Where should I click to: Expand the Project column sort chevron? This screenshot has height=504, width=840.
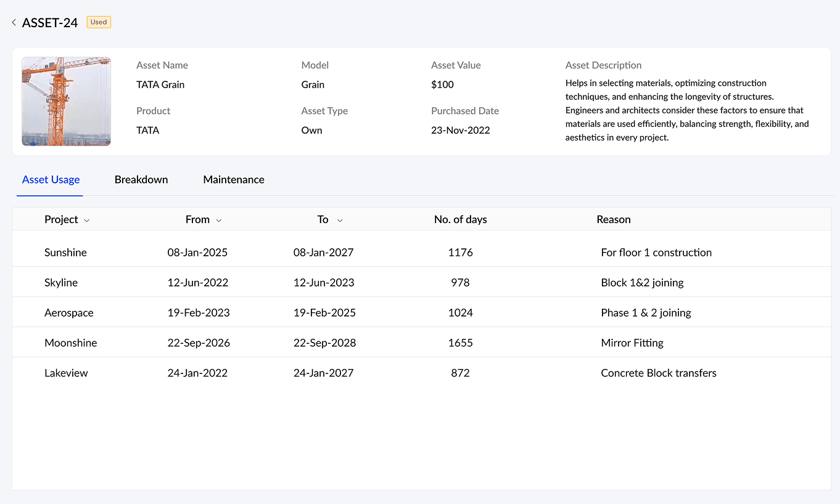click(87, 221)
